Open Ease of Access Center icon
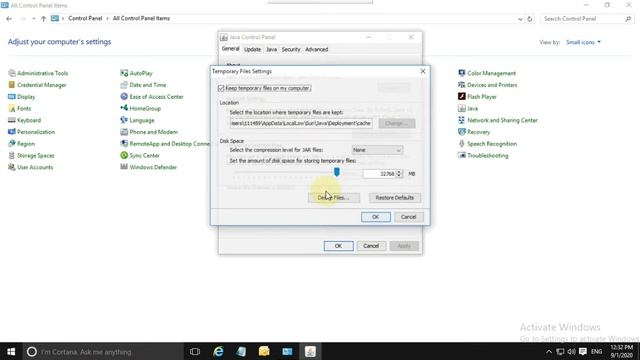640x360 pixels. 152,97
